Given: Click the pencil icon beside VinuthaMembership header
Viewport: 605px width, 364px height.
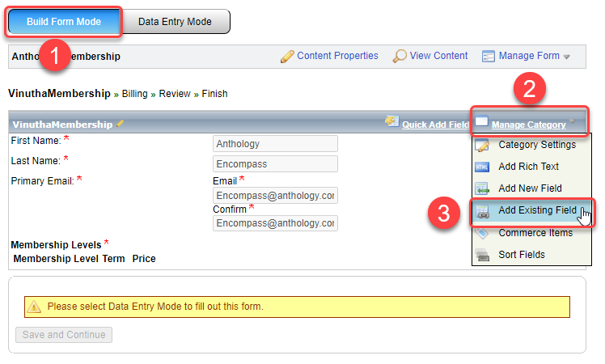Looking at the screenshot, I should pos(121,125).
